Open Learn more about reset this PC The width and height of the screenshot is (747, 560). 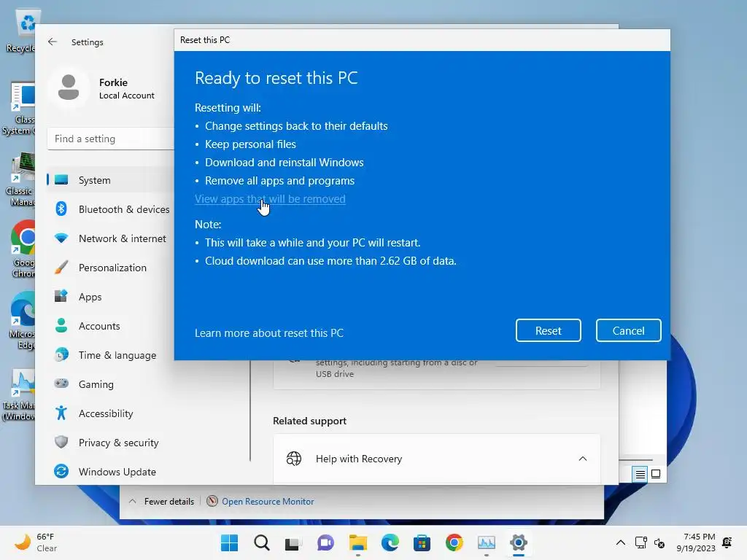pyautogui.click(x=268, y=332)
